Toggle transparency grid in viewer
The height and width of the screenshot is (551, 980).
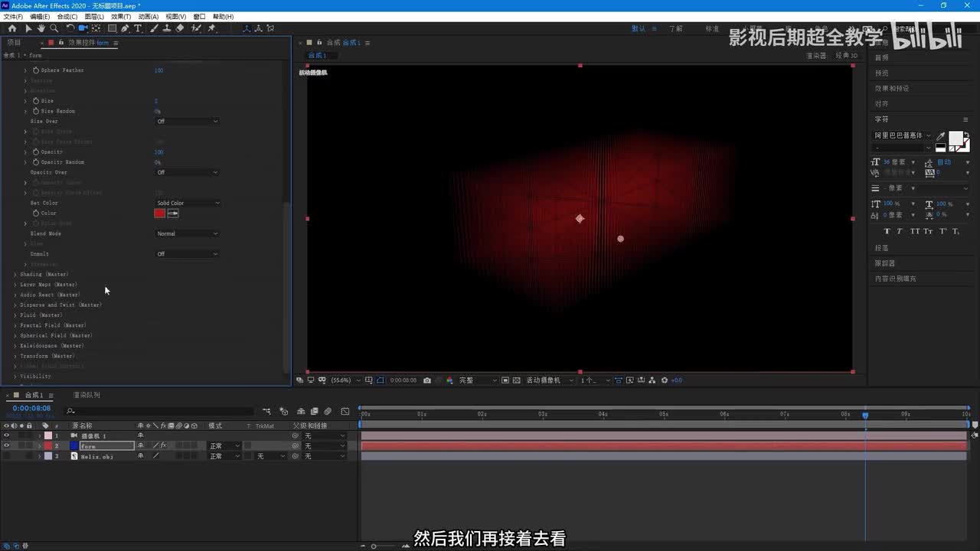coord(517,380)
